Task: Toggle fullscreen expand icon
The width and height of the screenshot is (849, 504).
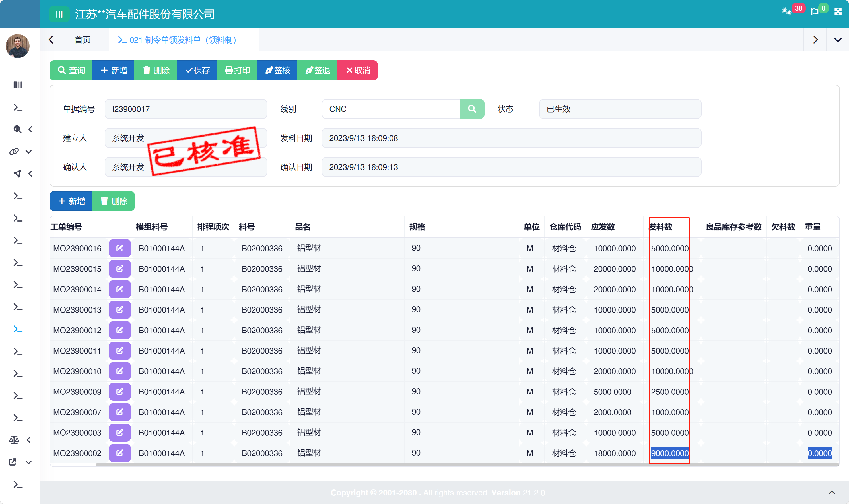Action: (838, 12)
